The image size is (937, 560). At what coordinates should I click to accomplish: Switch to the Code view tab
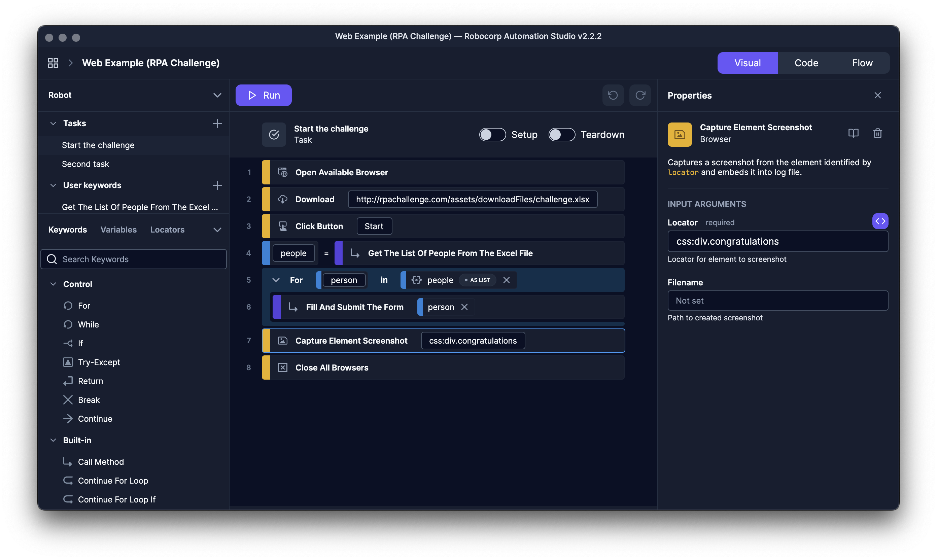(x=806, y=63)
